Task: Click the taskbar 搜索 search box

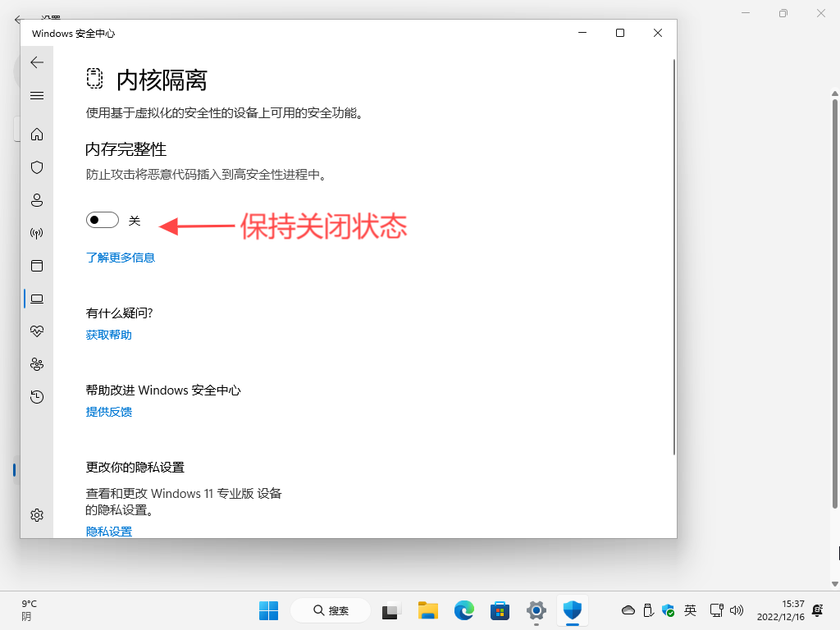Action: point(331,610)
